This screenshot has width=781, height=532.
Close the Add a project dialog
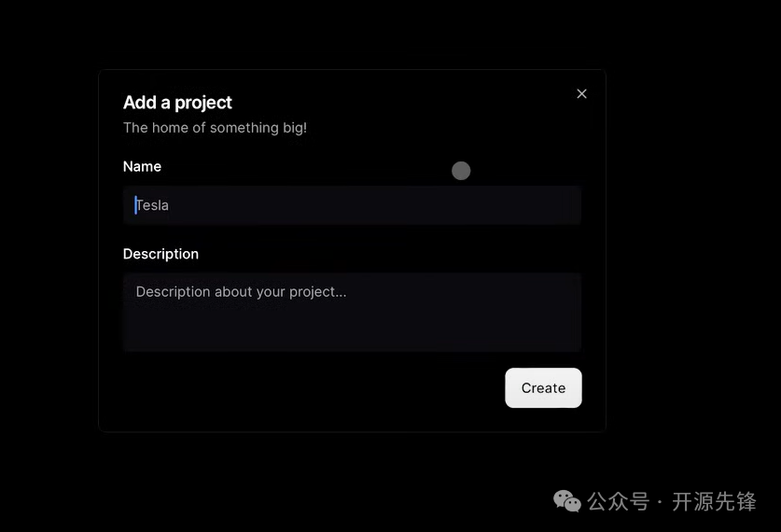point(581,93)
